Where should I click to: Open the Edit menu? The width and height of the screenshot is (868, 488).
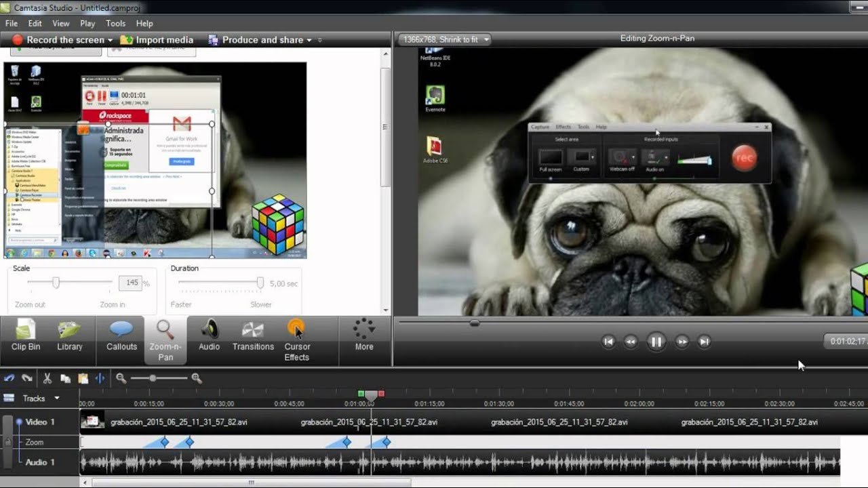tap(35, 23)
